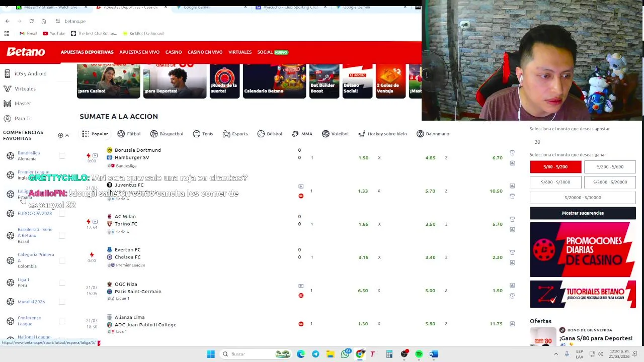The height and width of the screenshot is (362, 644).
Task: Select S/600 - S/3000 win amount
Action: point(555,182)
